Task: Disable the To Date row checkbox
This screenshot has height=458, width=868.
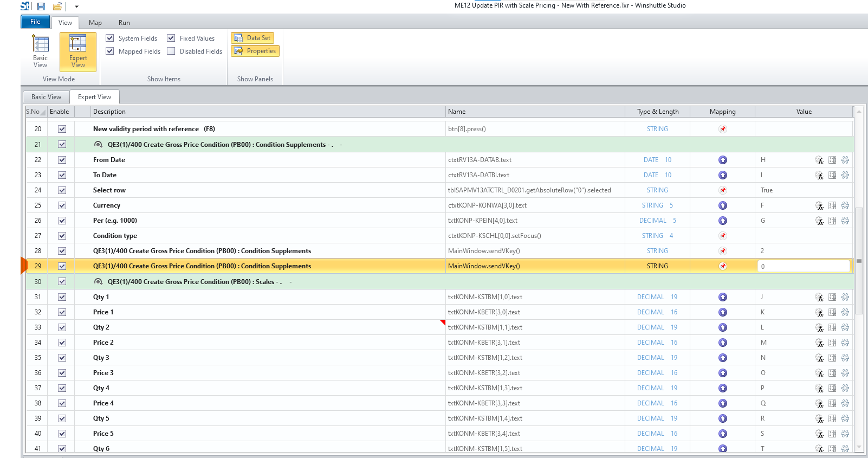Action: click(x=62, y=175)
